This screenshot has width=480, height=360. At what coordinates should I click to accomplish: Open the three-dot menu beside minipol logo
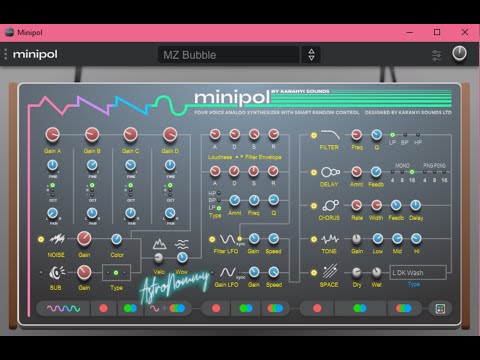click(x=5, y=54)
